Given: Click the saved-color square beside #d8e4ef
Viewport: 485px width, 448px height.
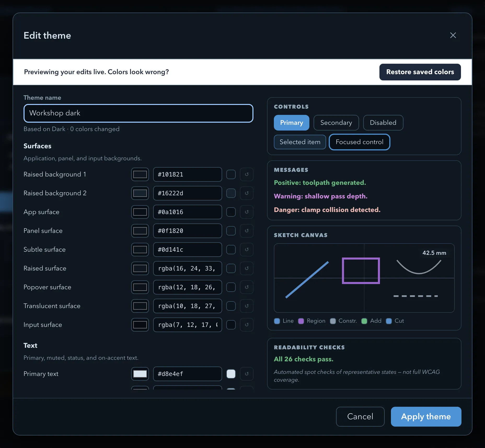Looking at the screenshot, I should 231,374.
